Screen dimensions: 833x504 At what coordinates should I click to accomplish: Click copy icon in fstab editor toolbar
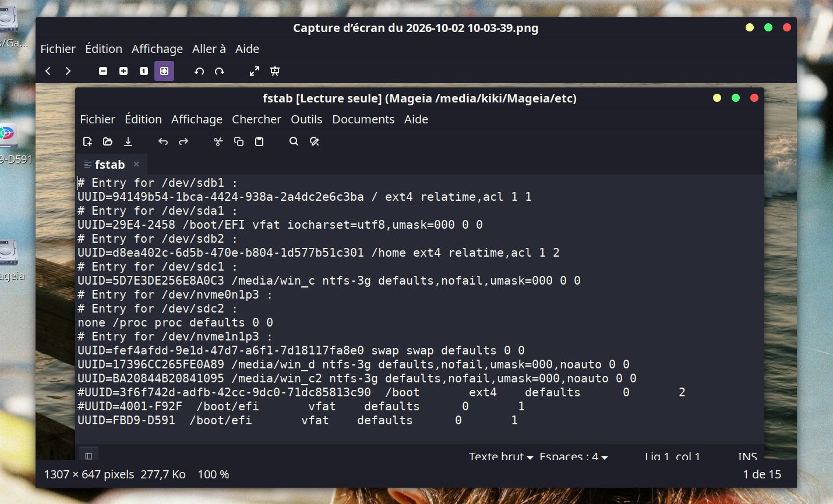(x=239, y=141)
